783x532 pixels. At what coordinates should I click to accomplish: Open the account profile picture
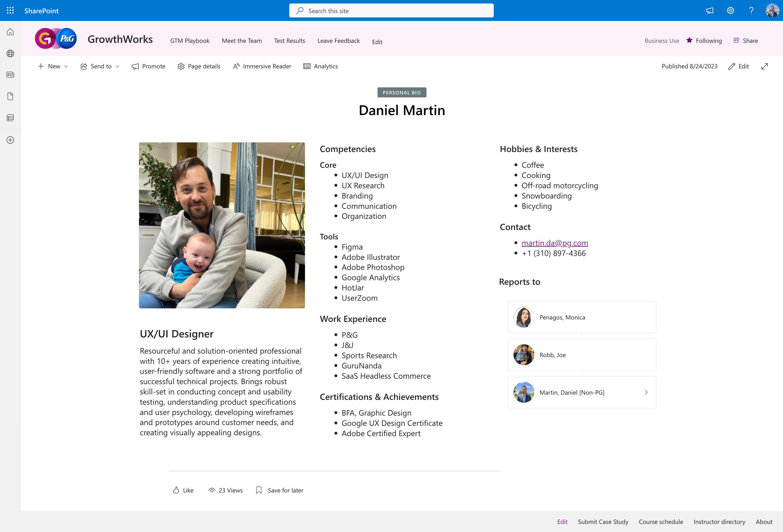tap(772, 11)
